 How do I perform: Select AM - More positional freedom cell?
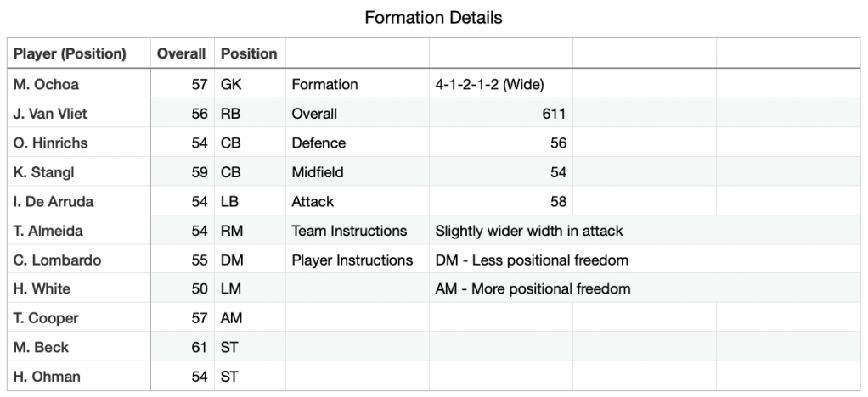533,289
